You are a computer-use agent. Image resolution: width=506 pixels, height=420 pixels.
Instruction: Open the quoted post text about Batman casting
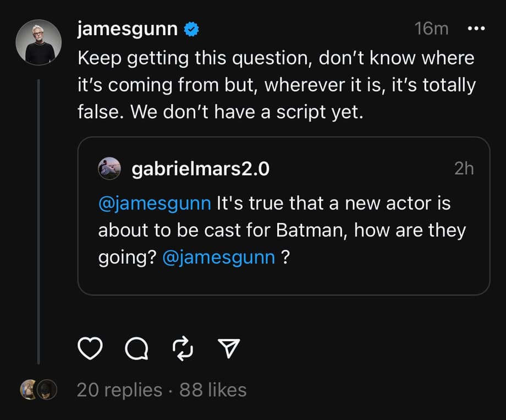pyautogui.click(x=282, y=230)
